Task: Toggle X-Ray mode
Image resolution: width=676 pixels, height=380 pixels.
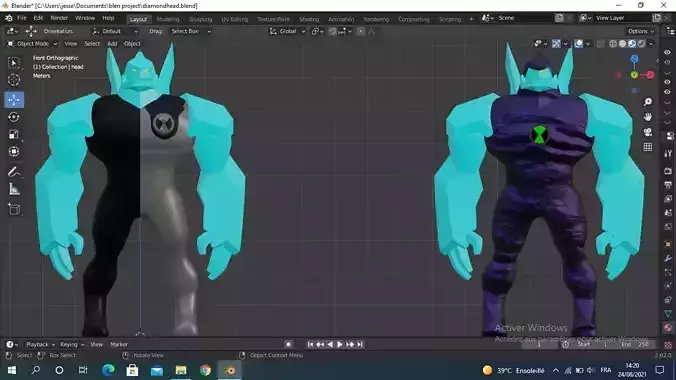Action: pos(600,44)
